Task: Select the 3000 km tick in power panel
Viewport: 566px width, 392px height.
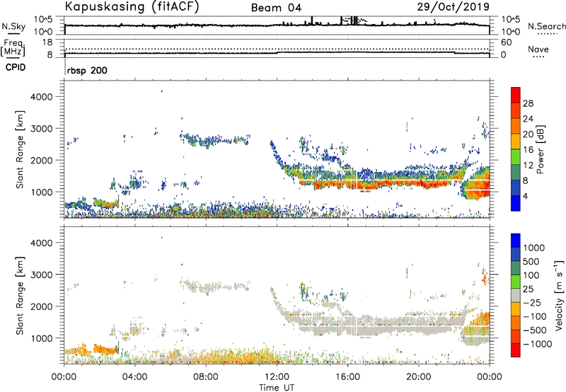Action: pos(41,129)
